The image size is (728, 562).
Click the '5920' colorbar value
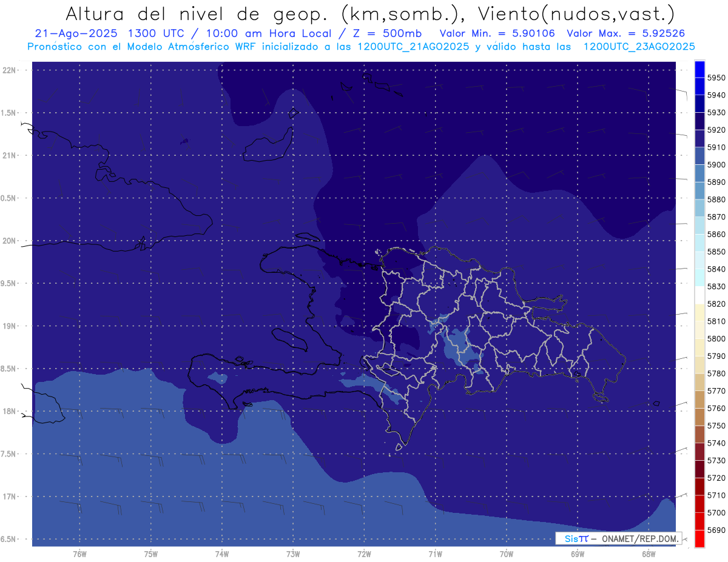click(x=716, y=130)
